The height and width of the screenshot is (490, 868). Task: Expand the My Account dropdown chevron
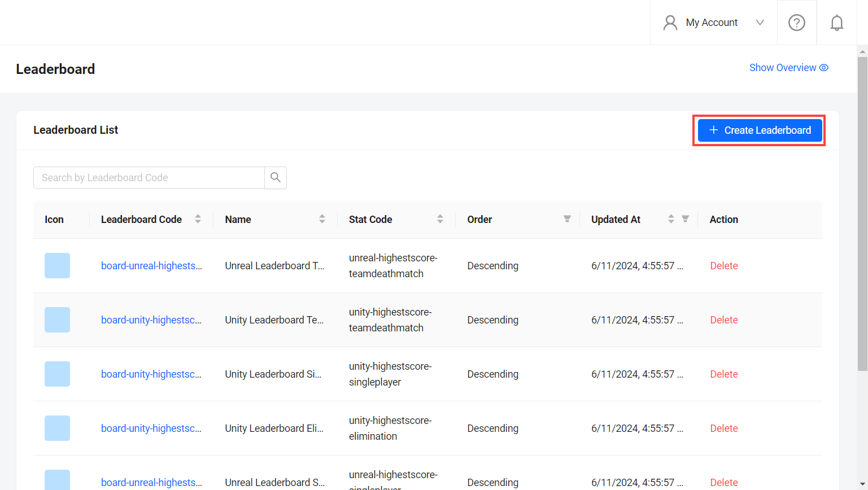[760, 23]
